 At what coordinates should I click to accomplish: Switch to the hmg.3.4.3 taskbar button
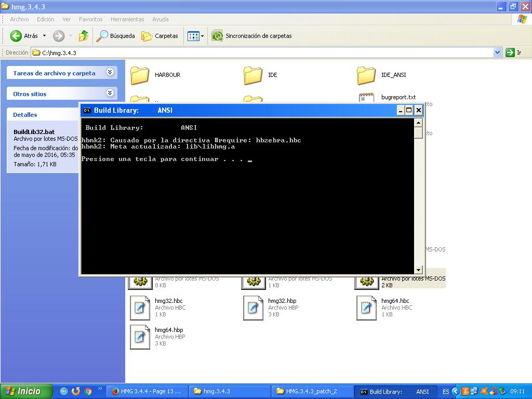click(x=229, y=392)
